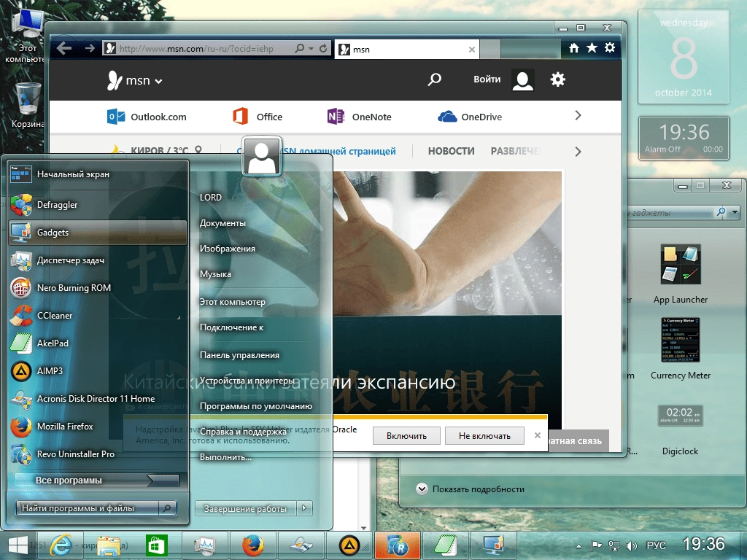747x560 pixels.
Task: Open AkelPad notepad on the taskbar
Action: click(x=446, y=545)
